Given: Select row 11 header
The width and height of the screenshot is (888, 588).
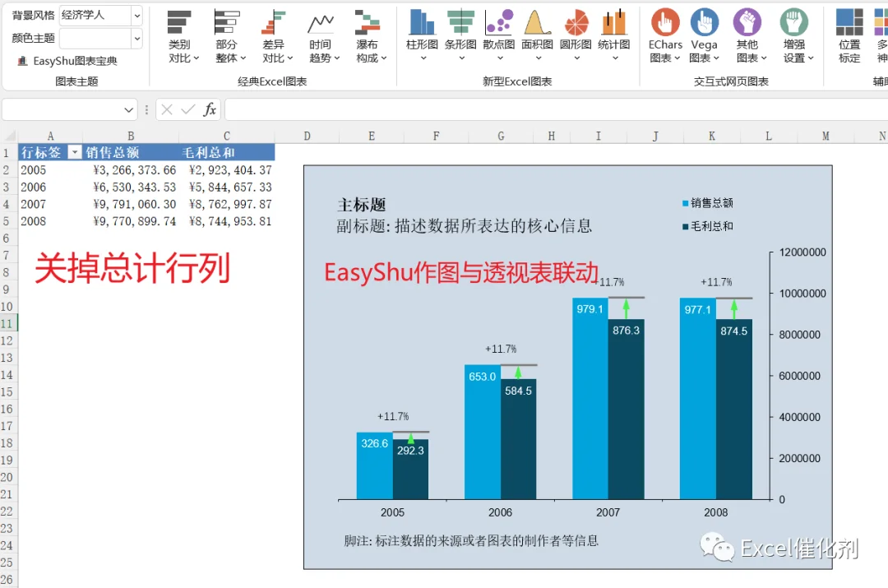Looking at the screenshot, I should [x=7, y=323].
